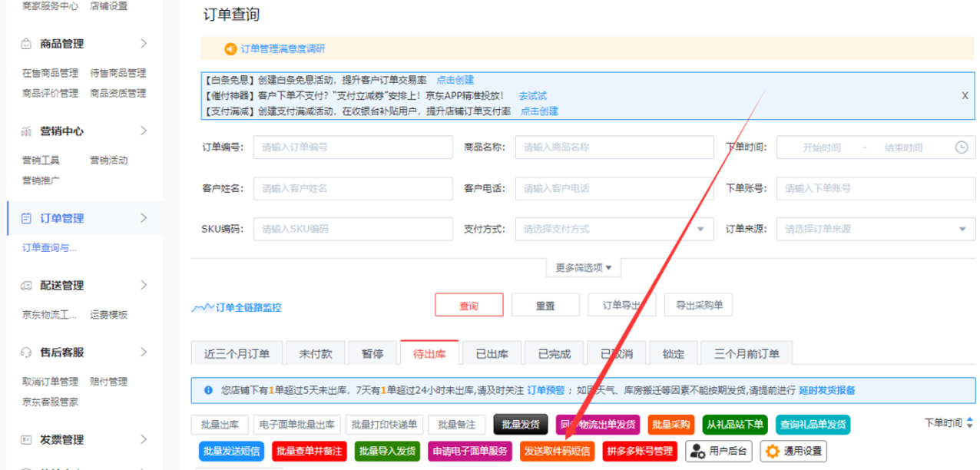Click 点击创建 link for 支付满减
The width and height of the screenshot is (980, 470).
540,111
